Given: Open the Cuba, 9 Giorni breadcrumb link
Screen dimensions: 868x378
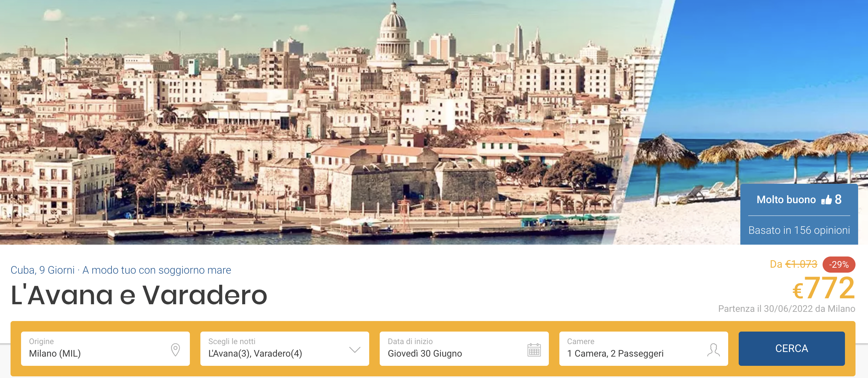Looking at the screenshot, I should (42, 270).
